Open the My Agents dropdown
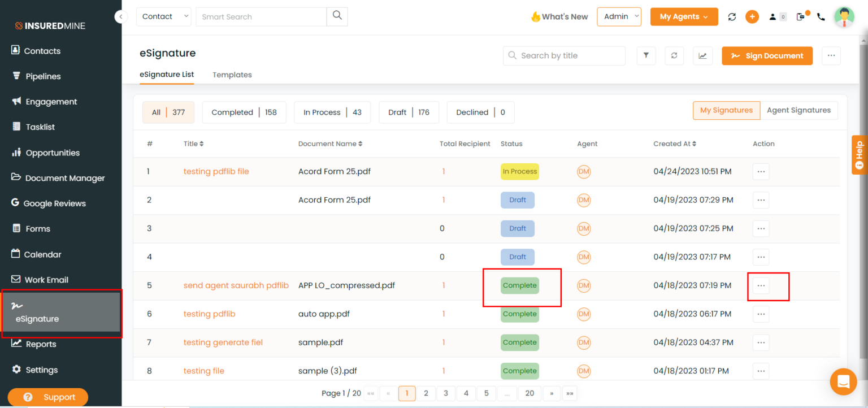The height and width of the screenshot is (408, 868). pyautogui.click(x=684, y=16)
